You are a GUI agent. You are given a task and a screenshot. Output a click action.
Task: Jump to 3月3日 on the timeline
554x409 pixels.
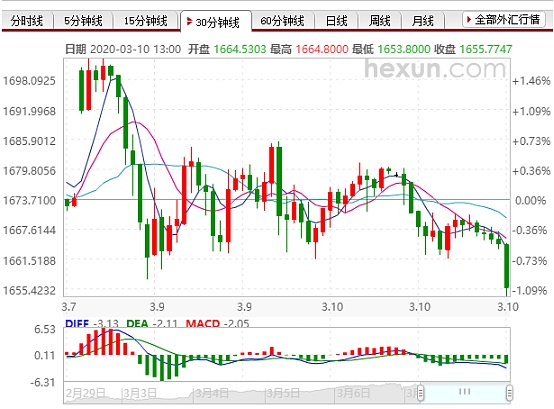point(140,393)
